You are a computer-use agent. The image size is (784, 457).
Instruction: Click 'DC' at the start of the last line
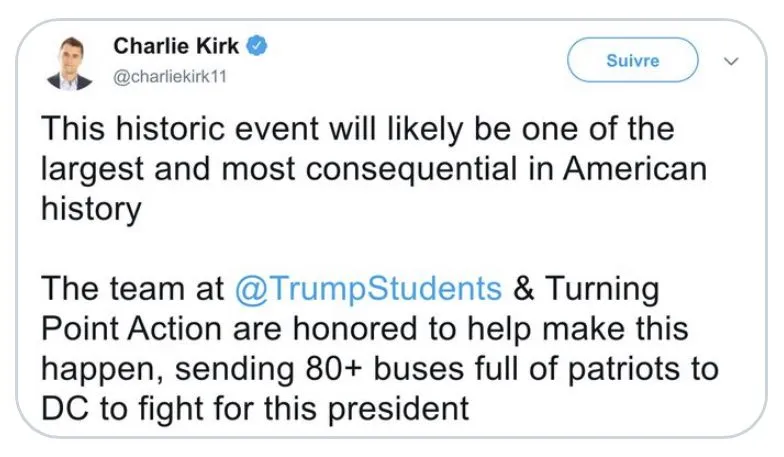62,409
